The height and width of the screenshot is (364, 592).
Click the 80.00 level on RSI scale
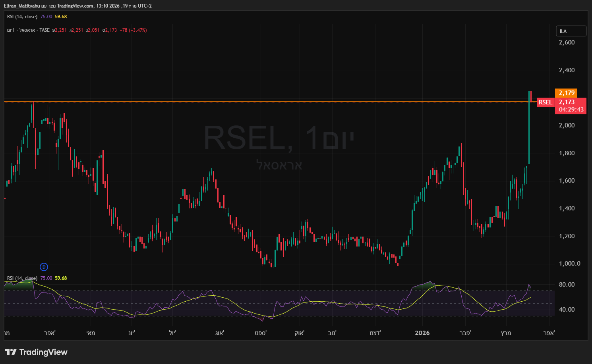[567, 285]
